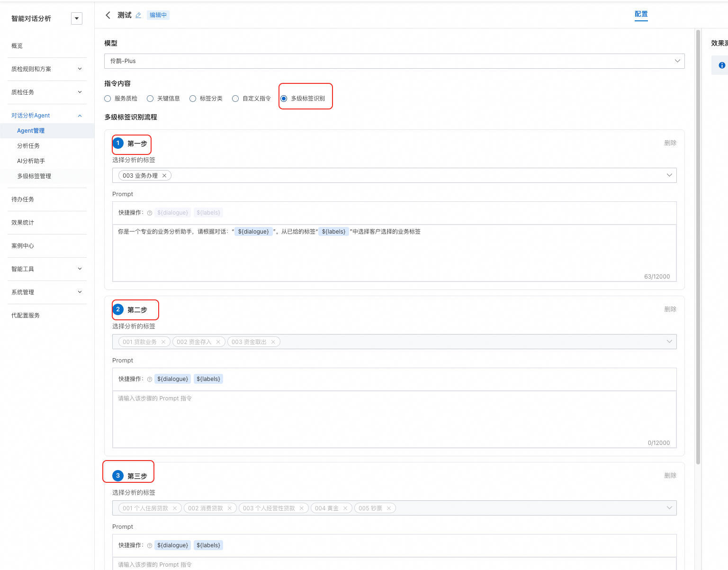This screenshot has height=570, width=728.
Task: Click the blue info icon in the 效果 panel
Action: (x=722, y=65)
